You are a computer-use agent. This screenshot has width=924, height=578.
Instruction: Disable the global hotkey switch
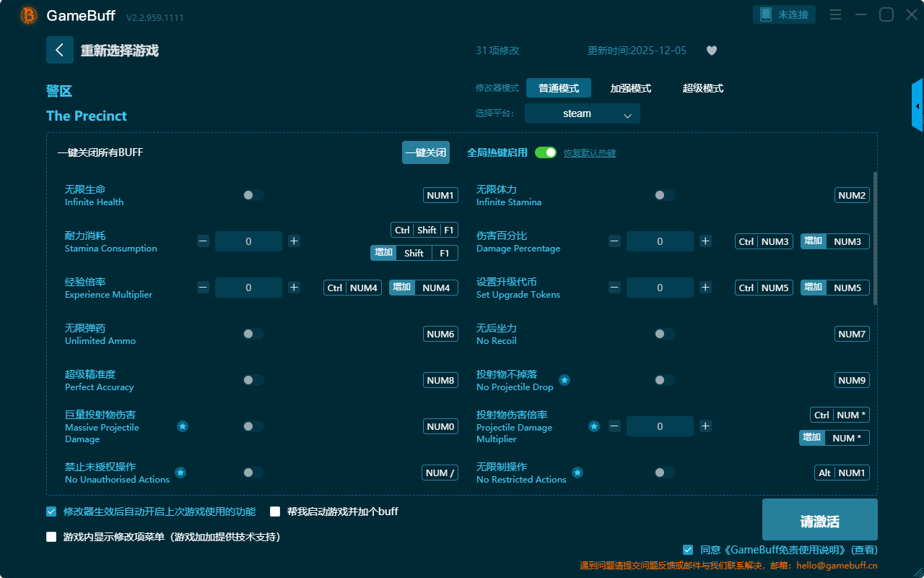click(x=545, y=152)
